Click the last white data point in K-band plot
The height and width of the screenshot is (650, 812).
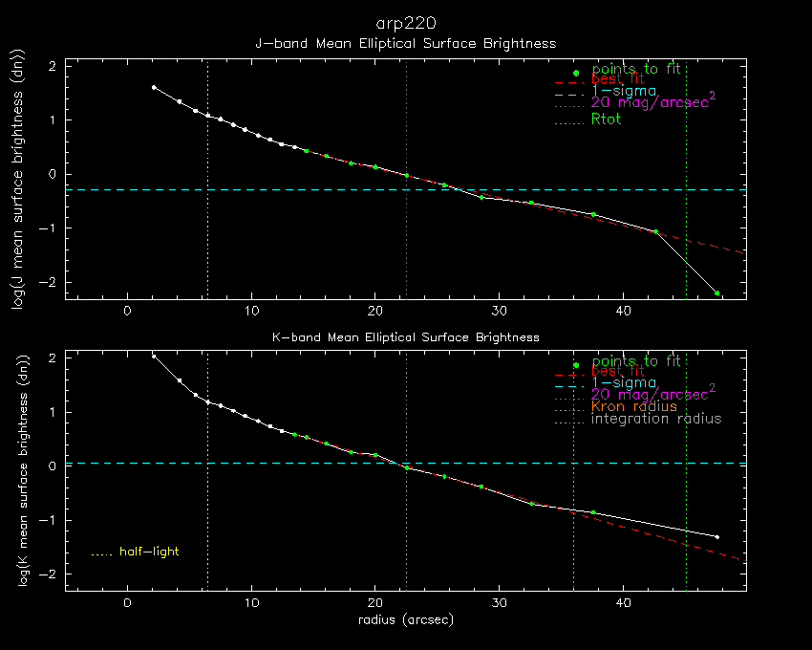click(717, 537)
